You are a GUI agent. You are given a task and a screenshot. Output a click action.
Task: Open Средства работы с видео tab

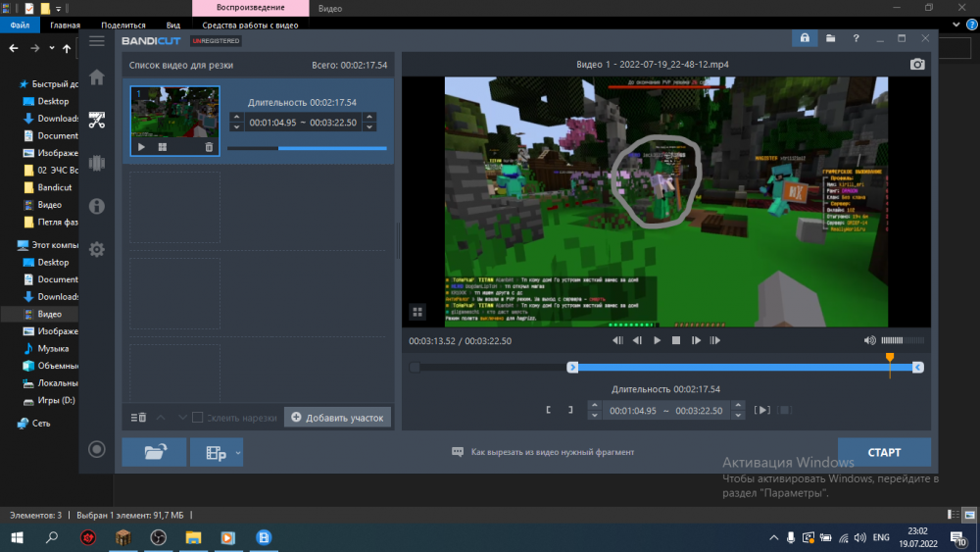(250, 25)
